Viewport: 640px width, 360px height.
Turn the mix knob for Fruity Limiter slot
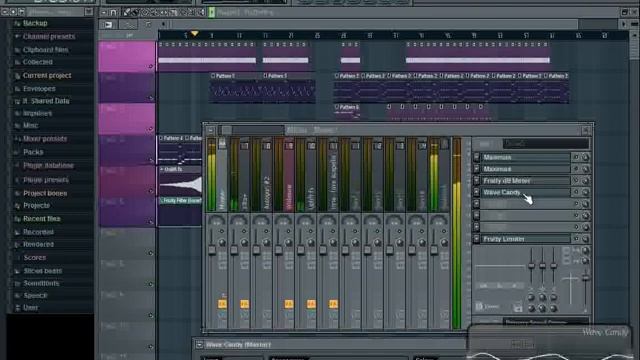coord(585,239)
